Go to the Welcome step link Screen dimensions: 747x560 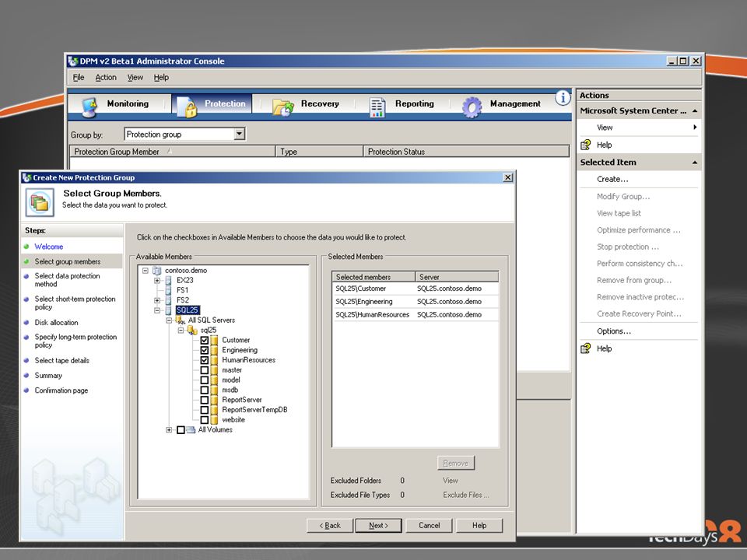[48, 247]
